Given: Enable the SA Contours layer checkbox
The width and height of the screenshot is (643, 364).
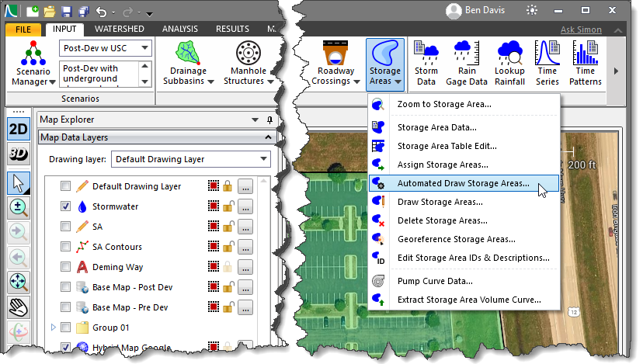Looking at the screenshot, I should (65, 246).
